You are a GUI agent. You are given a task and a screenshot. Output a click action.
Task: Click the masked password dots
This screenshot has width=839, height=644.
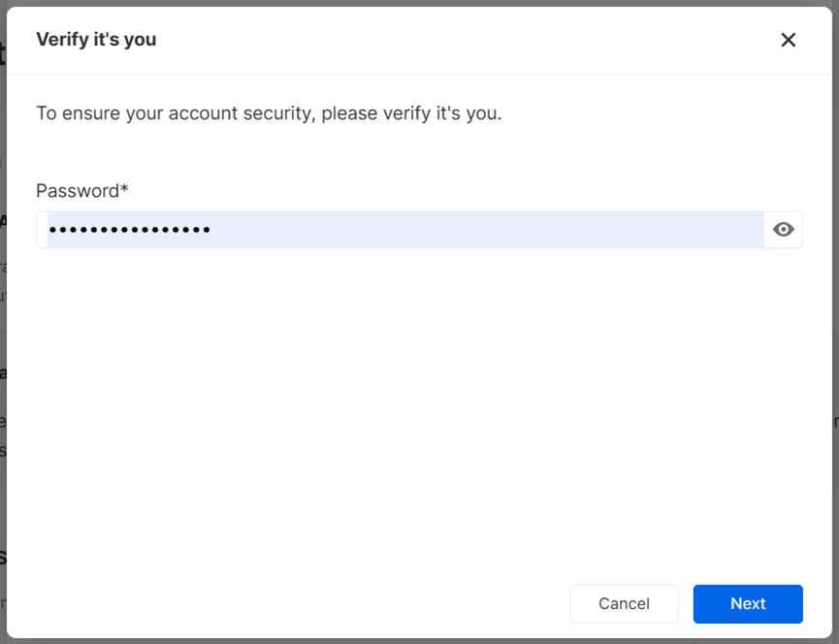tap(130, 230)
